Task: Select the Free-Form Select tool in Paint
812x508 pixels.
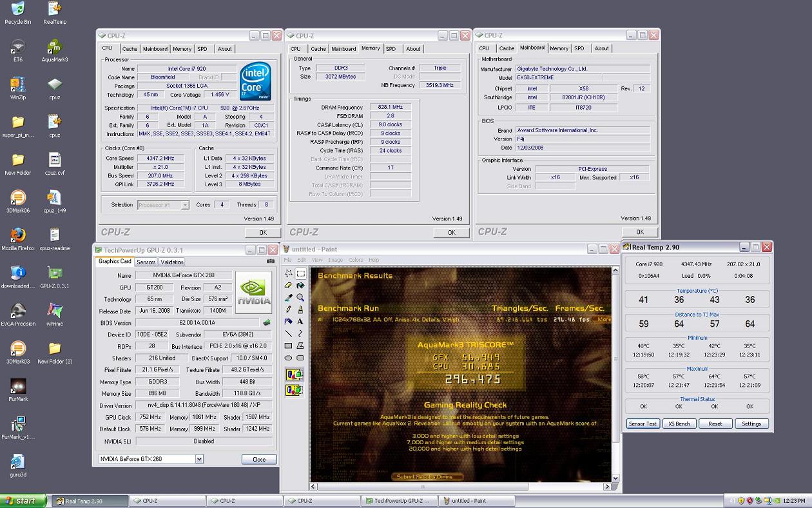Action: 288,273
